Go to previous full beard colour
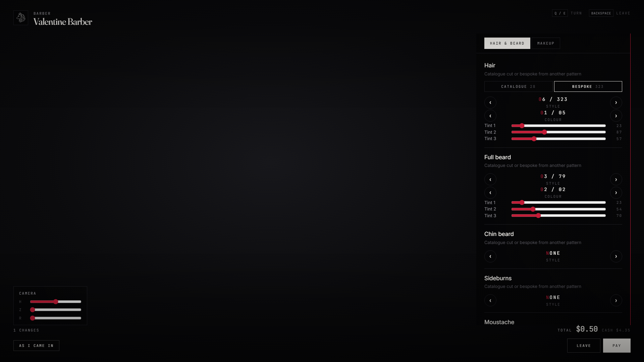Screen dimensions: 644x362 (490, 193)
